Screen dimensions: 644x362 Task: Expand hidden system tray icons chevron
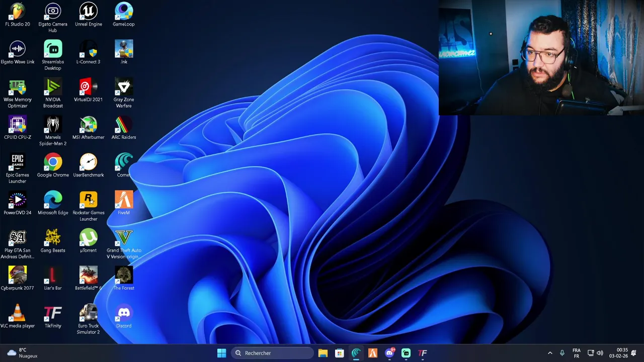pos(550,353)
